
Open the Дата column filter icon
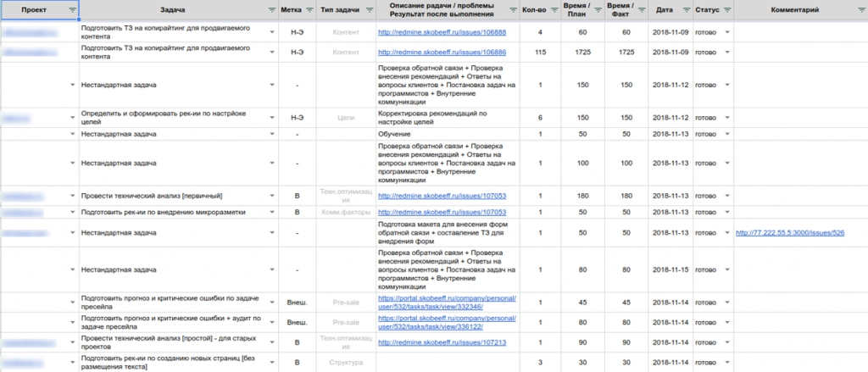(685, 10)
